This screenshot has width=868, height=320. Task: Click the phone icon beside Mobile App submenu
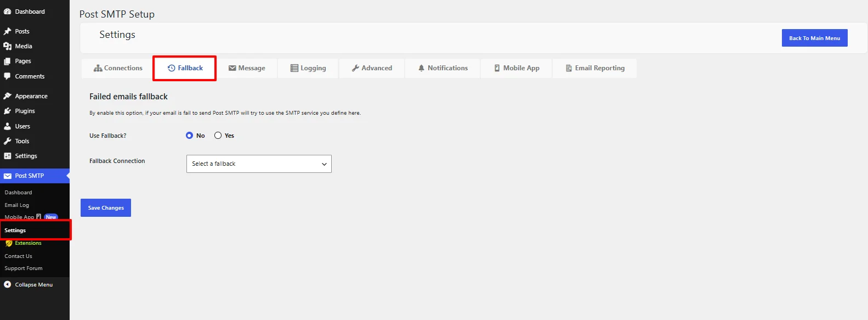pos(38,217)
